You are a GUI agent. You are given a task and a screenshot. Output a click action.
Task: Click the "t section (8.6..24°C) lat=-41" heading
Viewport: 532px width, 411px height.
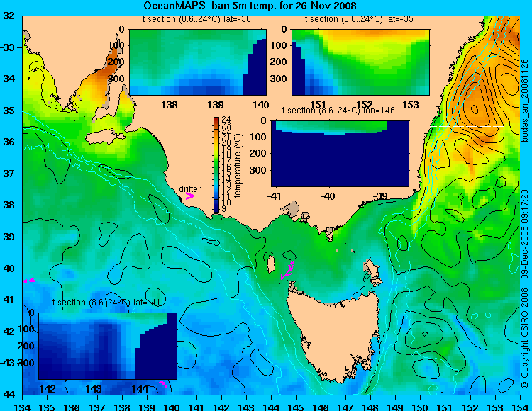(x=106, y=303)
